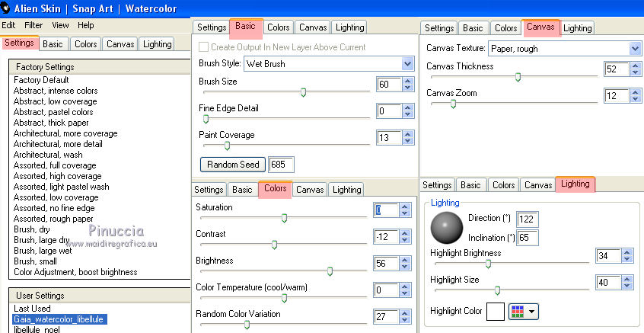The width and height of the screenshot is (644, 333).
Task: Click the Random Seed number field
Action: pyautogui.click(x=281, y=164)
